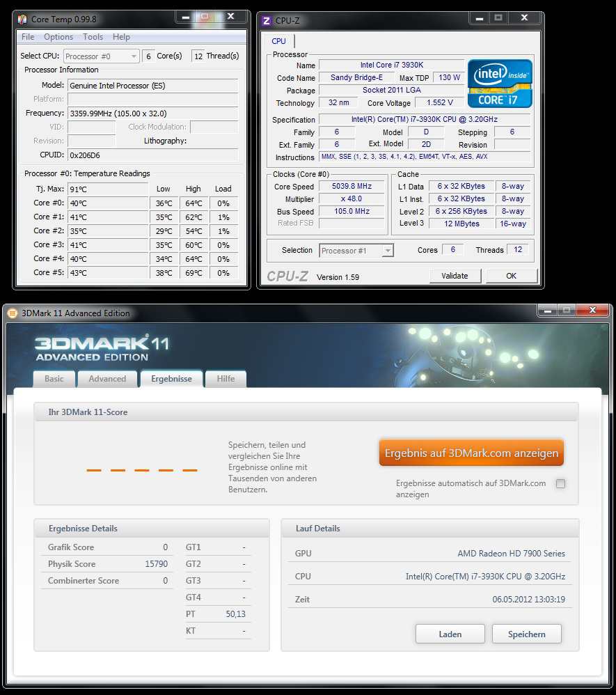The image size is (616, 695).
Task: Click Code Name value Sandy Bridge-E
Action: [356, 77]
